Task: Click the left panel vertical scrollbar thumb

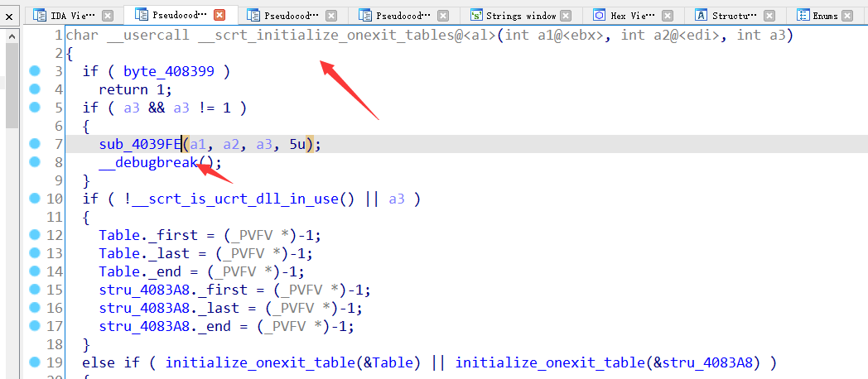Action: point(12,86)
